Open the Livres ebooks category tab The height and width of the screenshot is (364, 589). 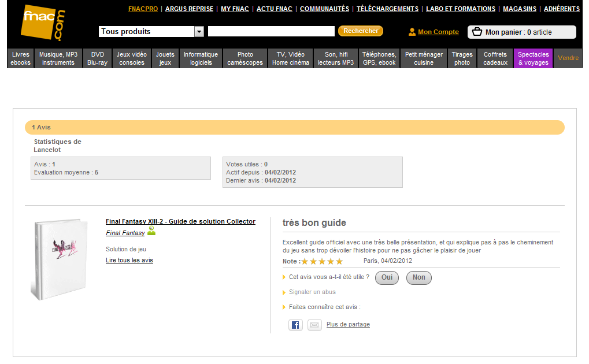point(20,58)
